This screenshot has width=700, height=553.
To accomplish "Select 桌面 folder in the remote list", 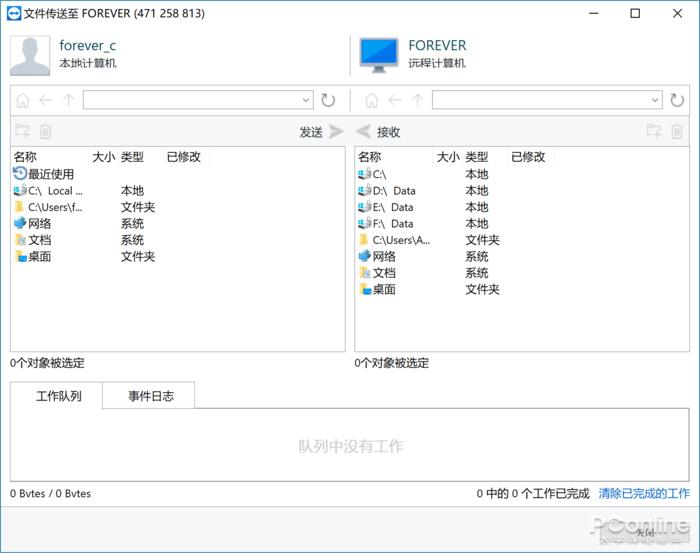I will pyautogui.click(x=384, y=289).
